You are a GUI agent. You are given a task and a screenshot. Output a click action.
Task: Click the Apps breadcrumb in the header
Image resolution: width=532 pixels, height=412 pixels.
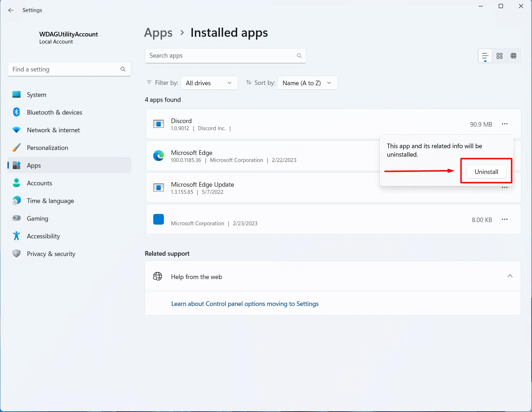tap(158, 33)
